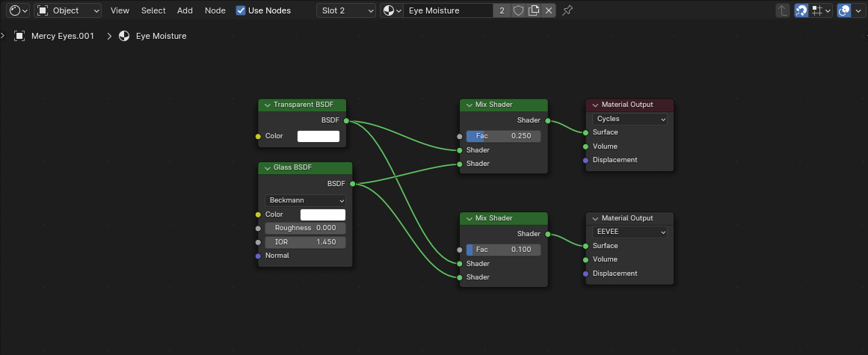Click the Eye Moisture breadcrumb
Screen dimensions: 868x355
click(x=161, y=36)
